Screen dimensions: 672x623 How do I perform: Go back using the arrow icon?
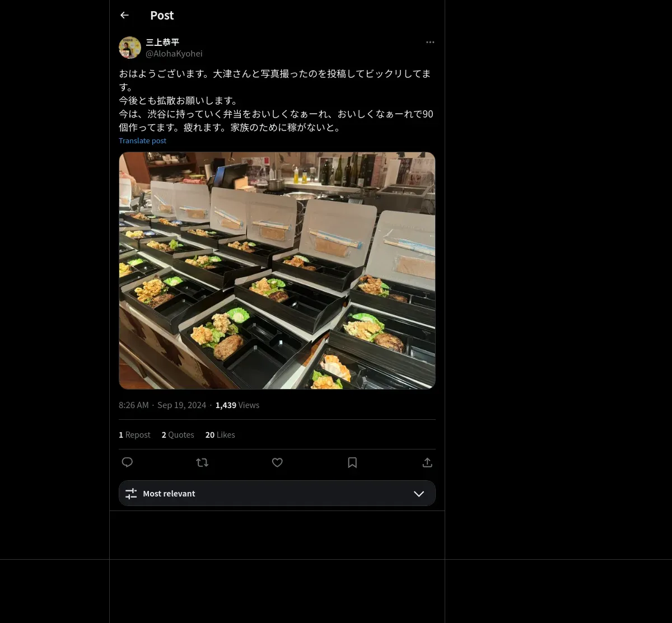(124, 16)
